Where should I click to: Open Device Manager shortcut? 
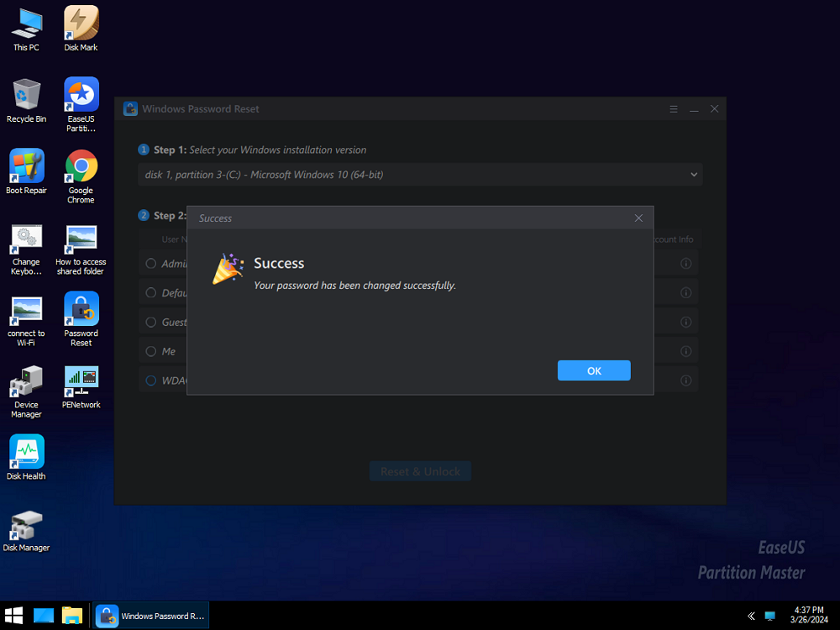click(x=26, y=381)
